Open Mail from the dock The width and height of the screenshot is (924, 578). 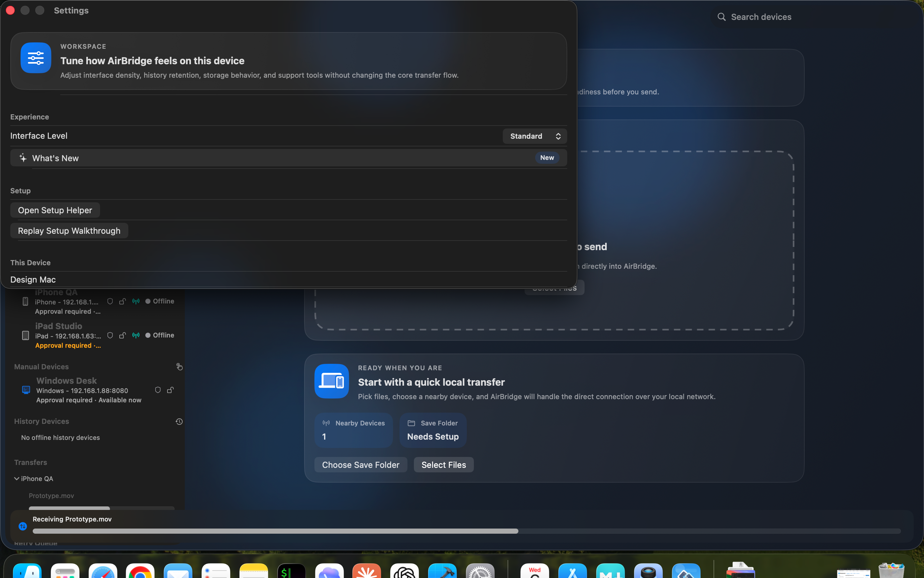coord(178,571)
